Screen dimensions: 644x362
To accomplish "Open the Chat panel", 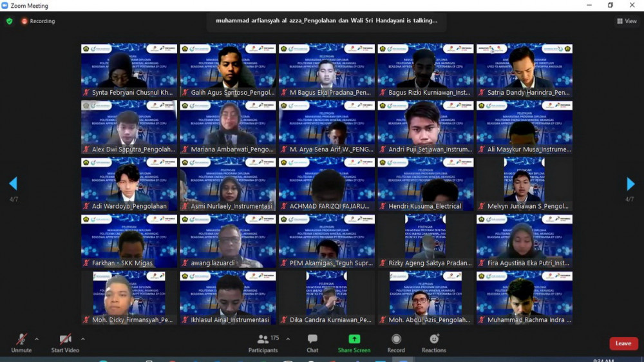I will 312,339.
